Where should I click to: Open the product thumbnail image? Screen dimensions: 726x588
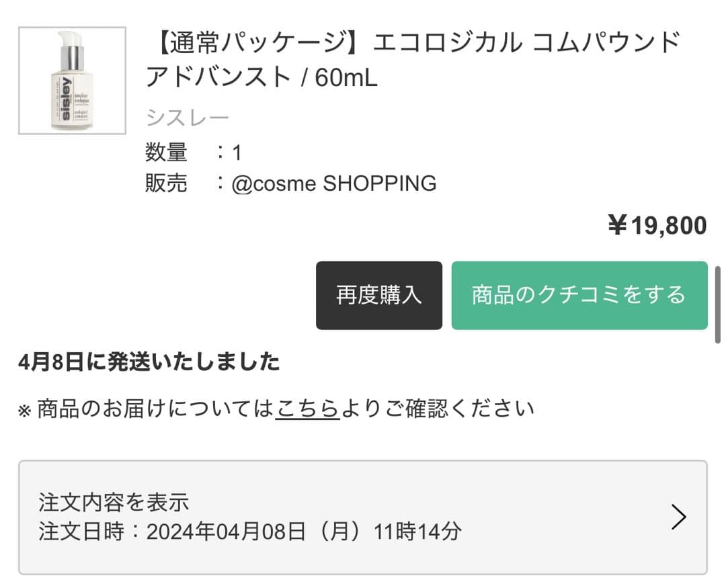(72, 81)
